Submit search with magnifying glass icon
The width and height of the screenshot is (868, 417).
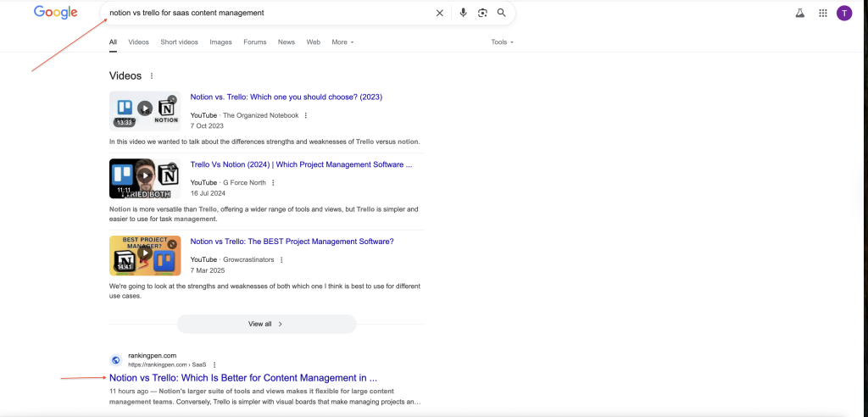(x=502, y=13)
